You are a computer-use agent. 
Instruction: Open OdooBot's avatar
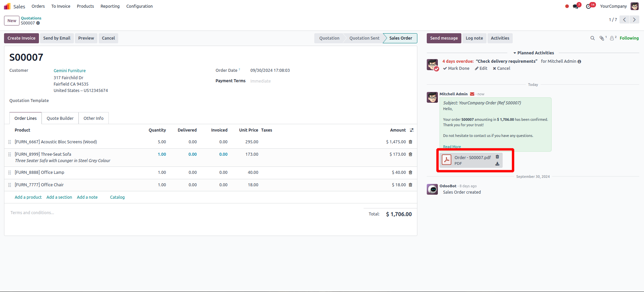pos(432,189)
